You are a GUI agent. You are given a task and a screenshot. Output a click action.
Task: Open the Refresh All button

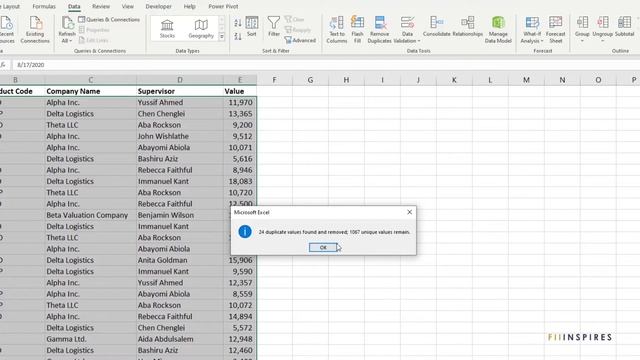coord(67,30)
